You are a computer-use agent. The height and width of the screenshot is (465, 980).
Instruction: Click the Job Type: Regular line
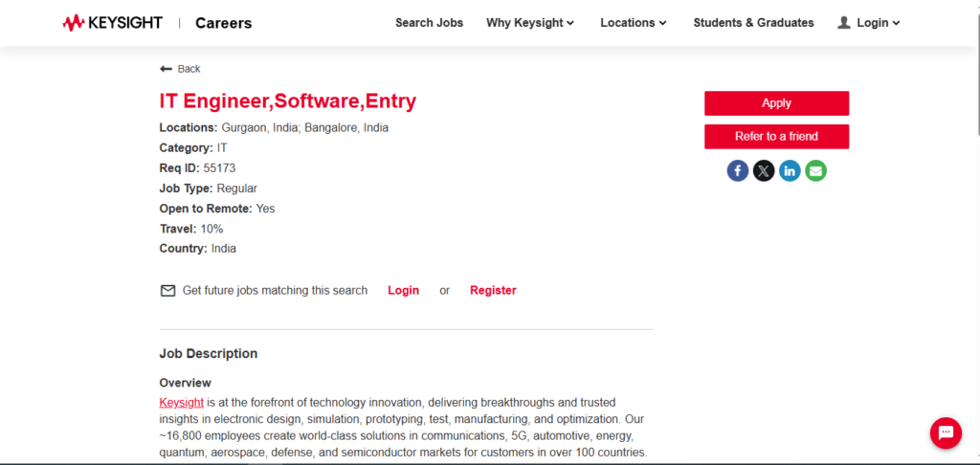pyautogui.click(x=208, y=188)
